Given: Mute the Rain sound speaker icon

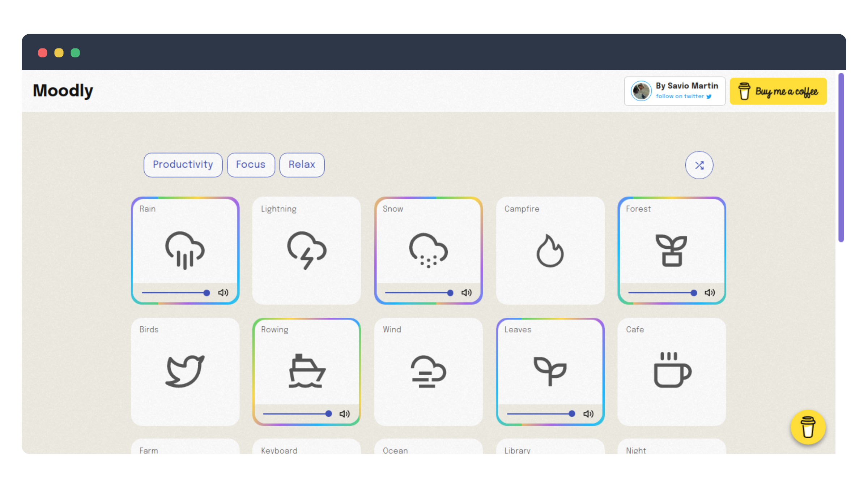Looking at the screenshot, I should click(x=223, y=292).
